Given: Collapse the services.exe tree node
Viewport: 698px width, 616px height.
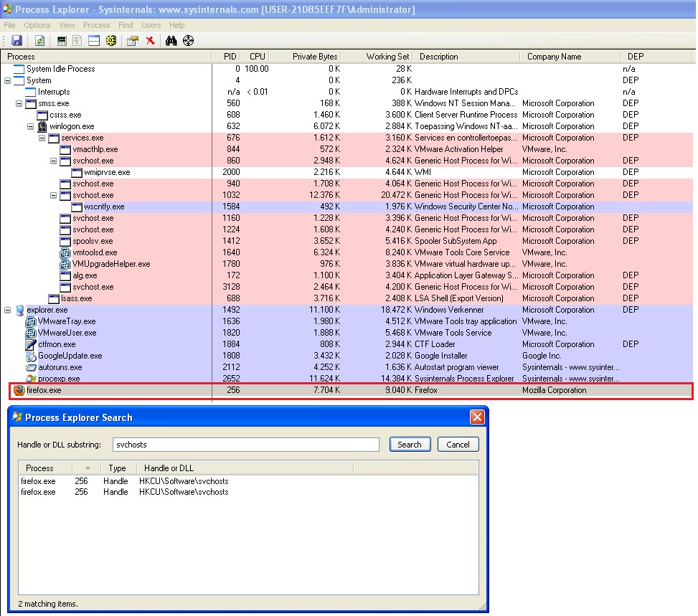Looking at the screenshot, I should coord(42,138).
